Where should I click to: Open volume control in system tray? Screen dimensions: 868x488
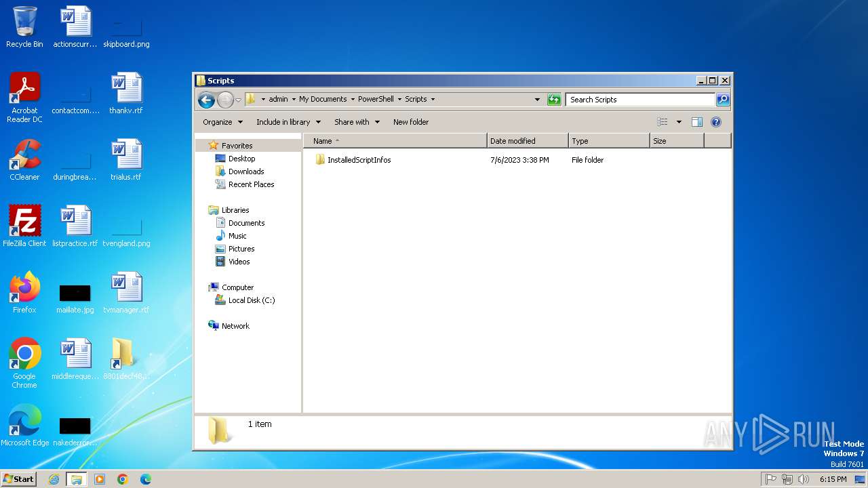804,479
